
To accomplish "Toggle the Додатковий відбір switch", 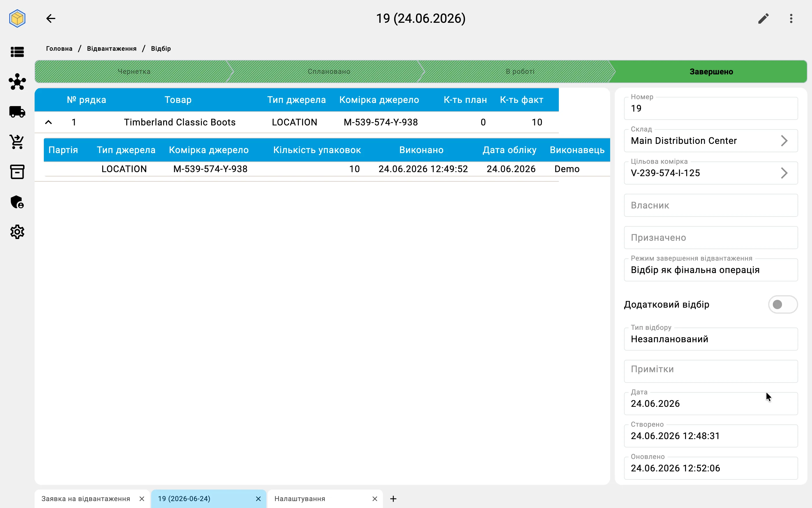I will coord(782,304).
